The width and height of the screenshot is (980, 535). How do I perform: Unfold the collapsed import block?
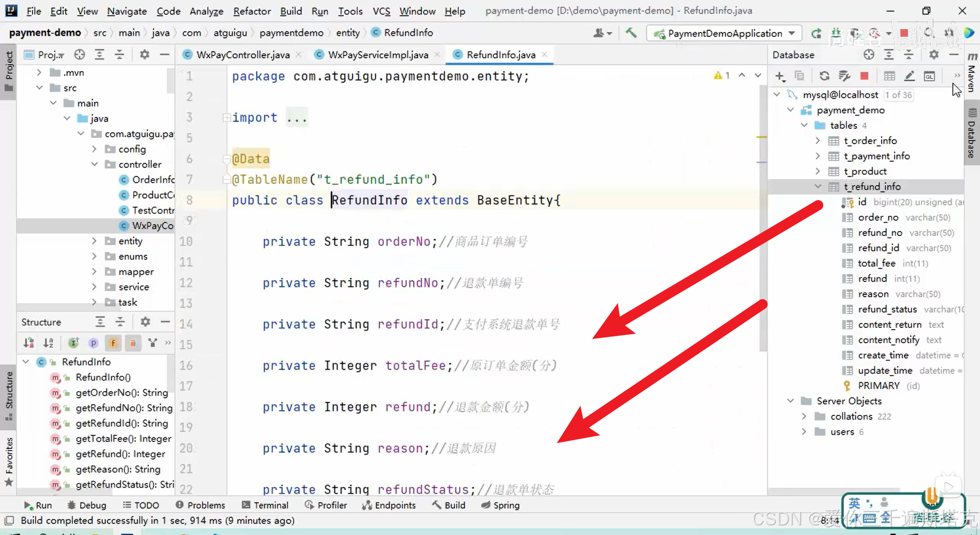pyautogui.click(x=226, y=118)
